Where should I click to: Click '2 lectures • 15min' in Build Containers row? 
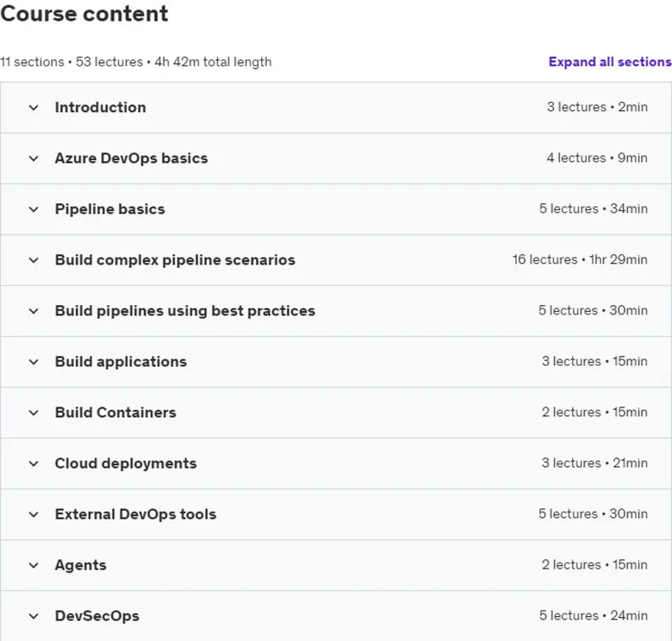(594, 412)
